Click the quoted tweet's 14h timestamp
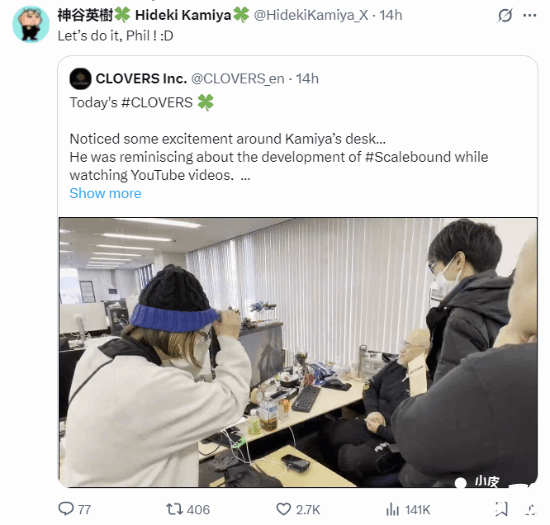Viewport: 550px width, 525px height. (307, 79)
